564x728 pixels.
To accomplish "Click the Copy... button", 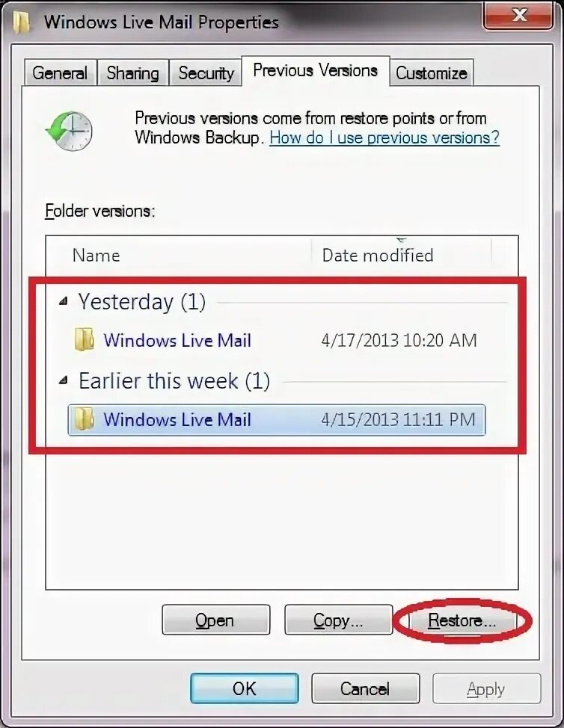I will click(x=338, y=620).
